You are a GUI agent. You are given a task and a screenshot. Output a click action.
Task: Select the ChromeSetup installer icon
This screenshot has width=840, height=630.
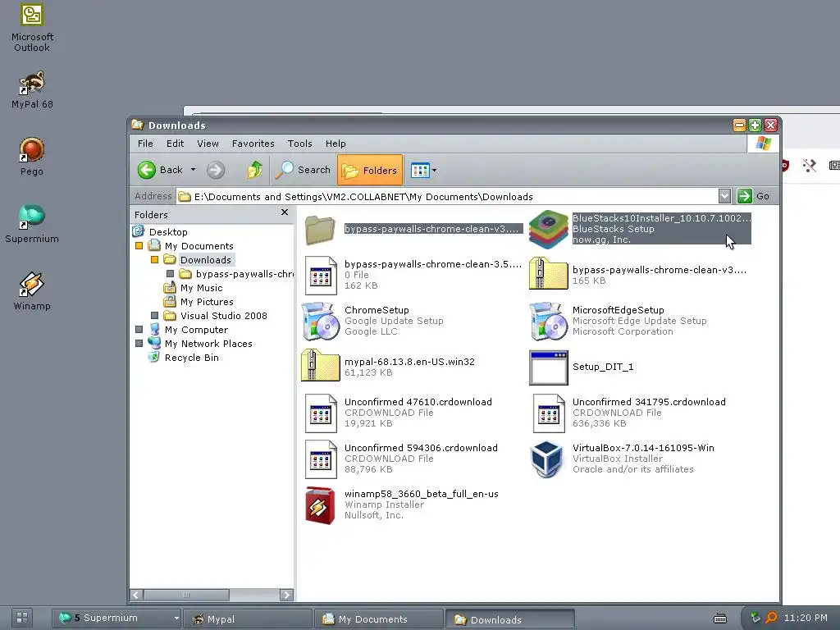(321, 322)
